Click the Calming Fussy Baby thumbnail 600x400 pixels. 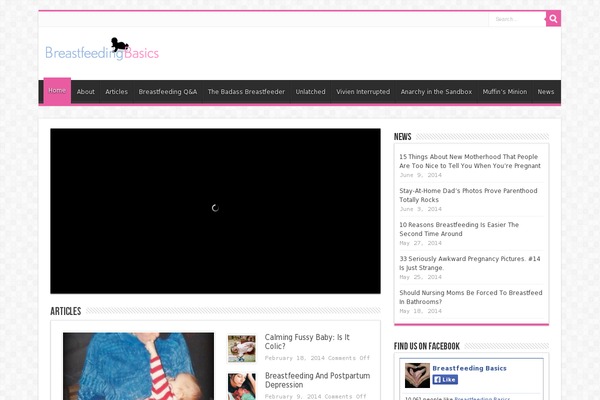coord(242,349)
